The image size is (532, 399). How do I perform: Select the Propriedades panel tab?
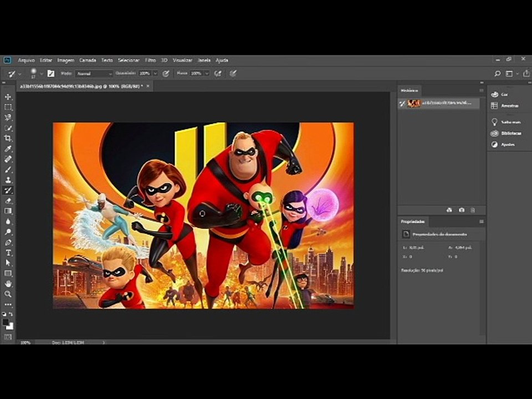412,222
